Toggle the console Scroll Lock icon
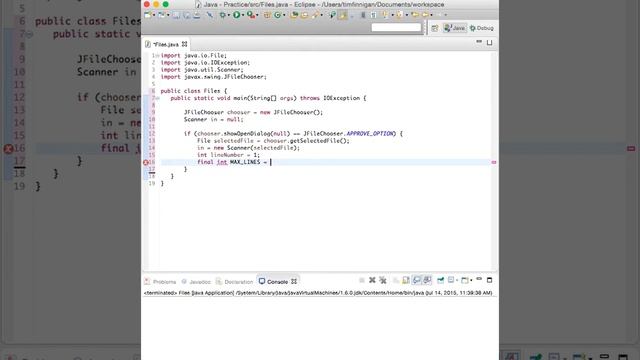The height and width of the screenshot is (360, 640). 406,280
